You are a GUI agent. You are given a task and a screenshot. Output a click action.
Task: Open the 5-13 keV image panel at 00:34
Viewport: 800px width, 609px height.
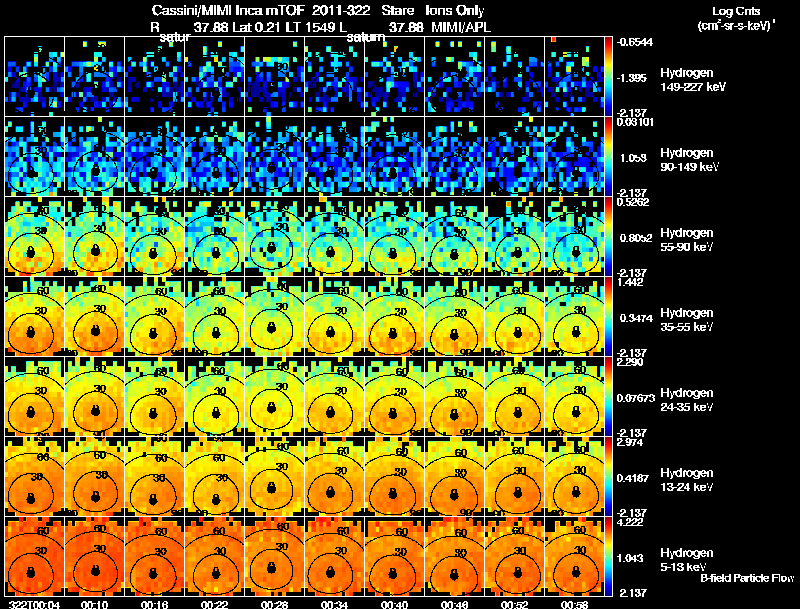[335, 557]
